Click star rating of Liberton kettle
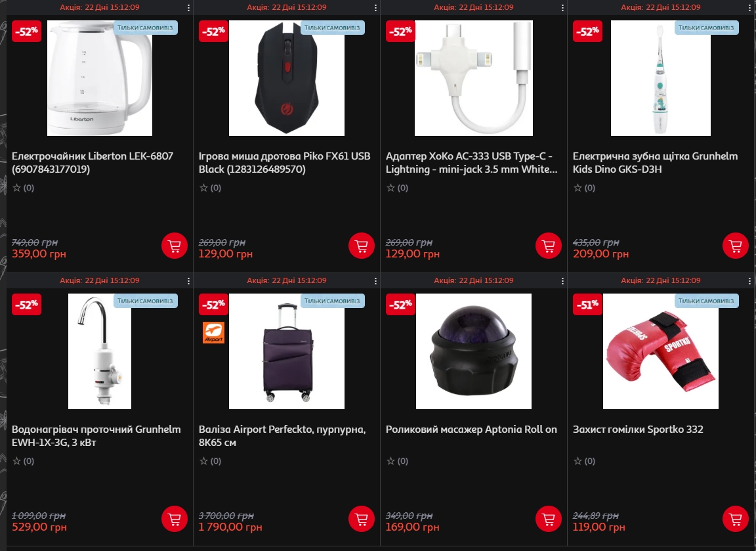This screenshot has width=756, height=551. 23,188
